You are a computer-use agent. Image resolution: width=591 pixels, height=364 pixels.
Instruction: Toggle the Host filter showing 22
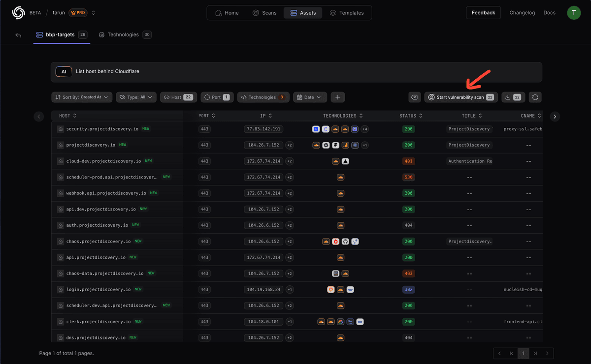coord(178,97)
